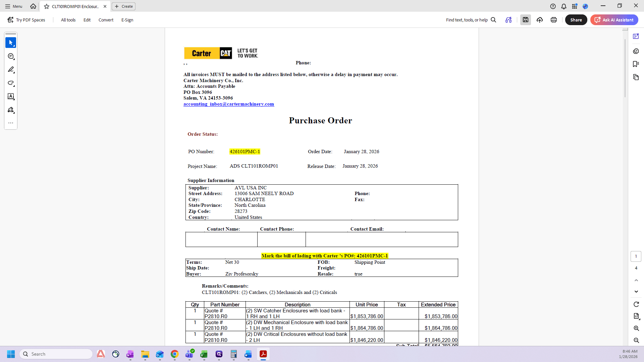Open the Convert menu
Screen dimensions: 644x362
[x=106, y=20]
